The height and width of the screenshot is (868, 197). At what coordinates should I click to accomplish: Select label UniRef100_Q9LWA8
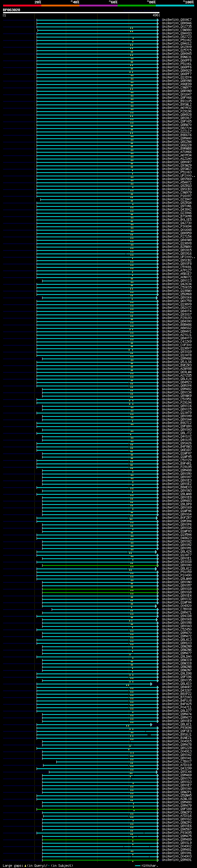coord(177,494)
